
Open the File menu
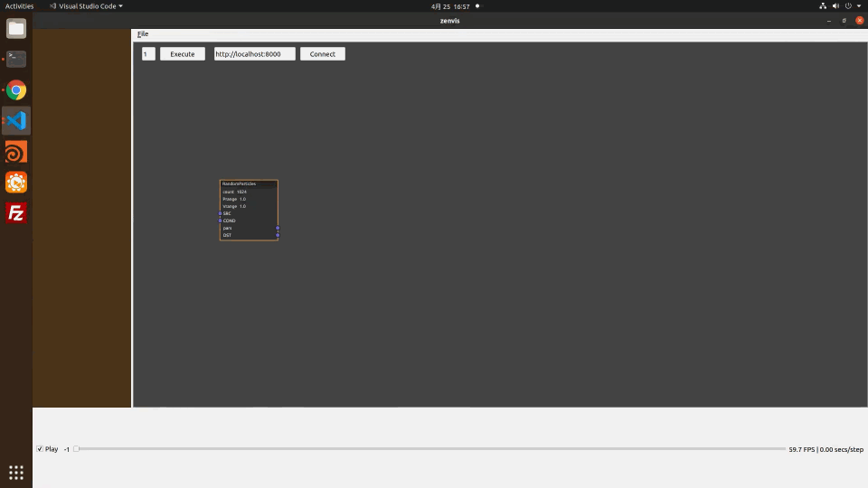(143, 33)
